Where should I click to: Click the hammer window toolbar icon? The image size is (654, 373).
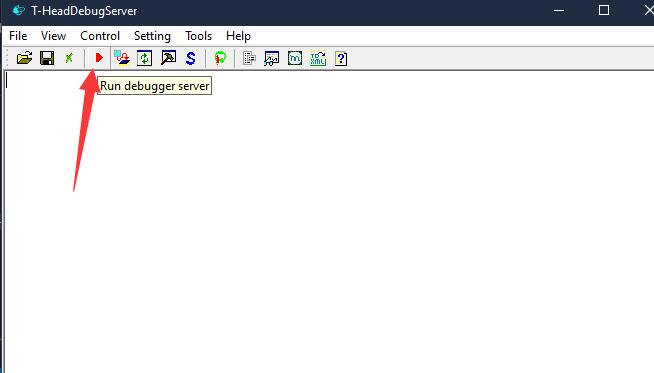point(169,58)
